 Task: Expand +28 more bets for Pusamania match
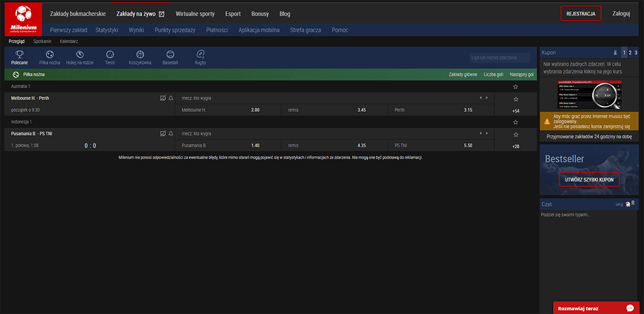[516, 146]
